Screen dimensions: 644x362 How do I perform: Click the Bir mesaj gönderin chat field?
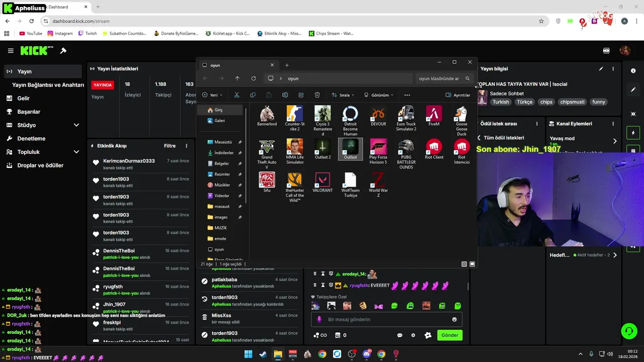coord(386,319)
